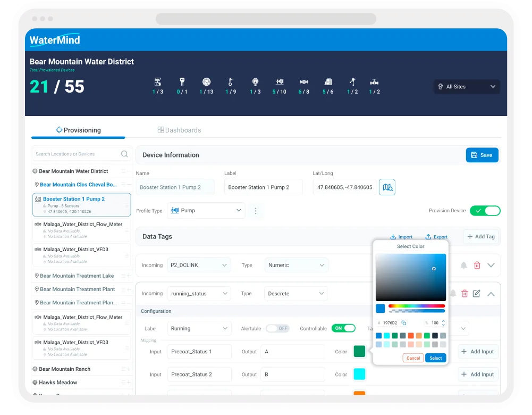Screen dimensions: 532x415
Task: Delete the running_status tag with the trash icon
Action: point(465,293)
